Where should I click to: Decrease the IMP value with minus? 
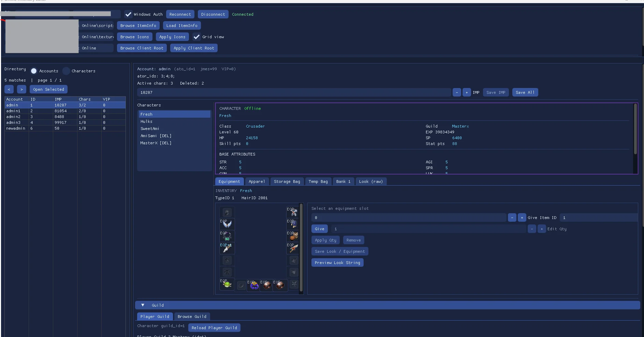coord(457,92)
